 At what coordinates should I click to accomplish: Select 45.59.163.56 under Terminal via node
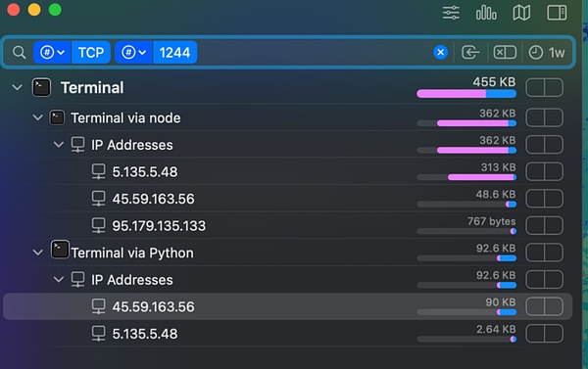point(153,199)
